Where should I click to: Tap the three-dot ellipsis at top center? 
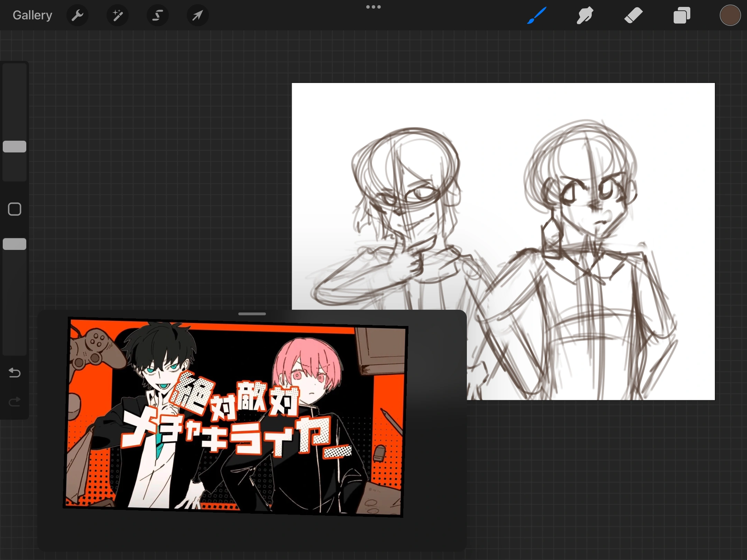[x=373, y=7]
